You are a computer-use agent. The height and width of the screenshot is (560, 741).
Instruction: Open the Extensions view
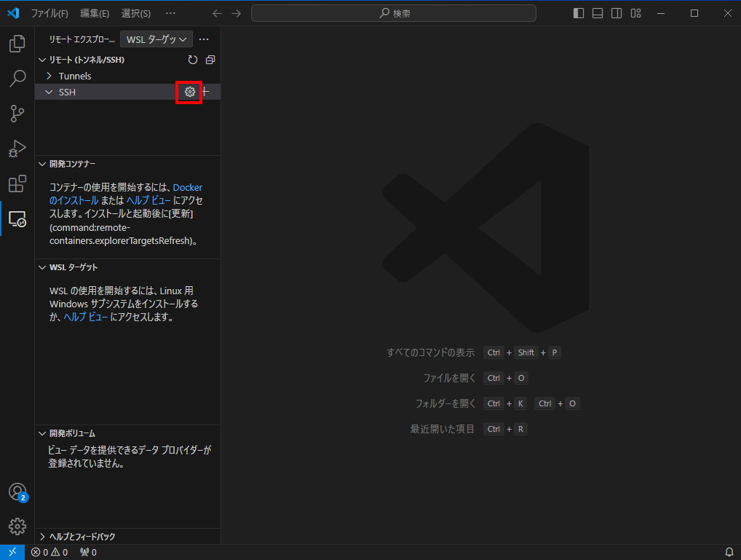17,184
